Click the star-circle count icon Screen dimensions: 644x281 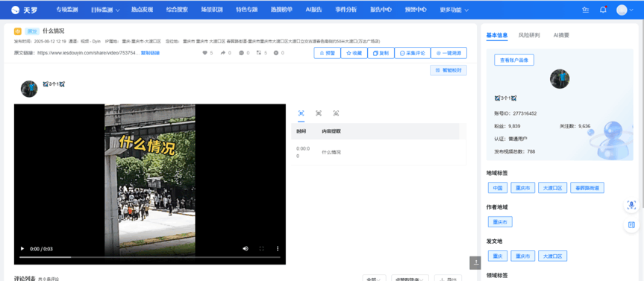(x=276, y=53)
